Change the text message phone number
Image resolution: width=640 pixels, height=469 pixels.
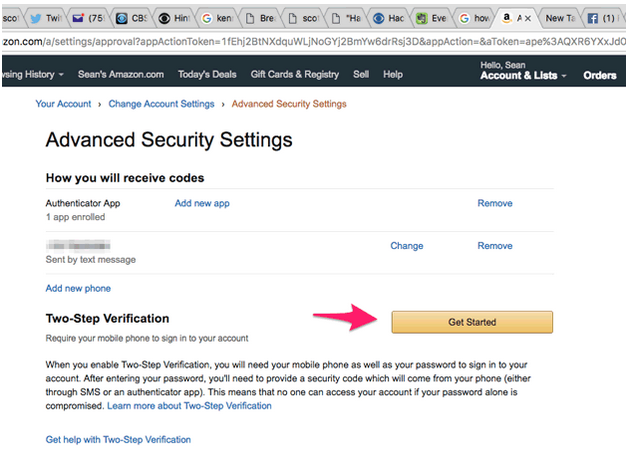click(407, 246)
